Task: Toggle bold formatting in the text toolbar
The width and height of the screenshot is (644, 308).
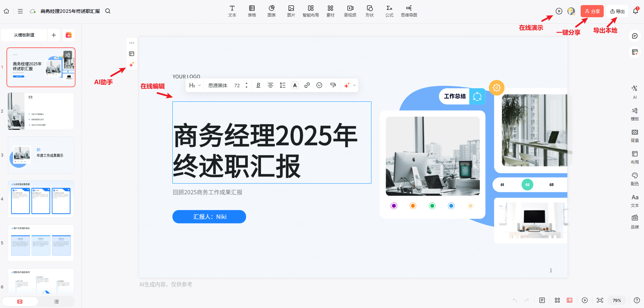Action: tap(258, 85)
